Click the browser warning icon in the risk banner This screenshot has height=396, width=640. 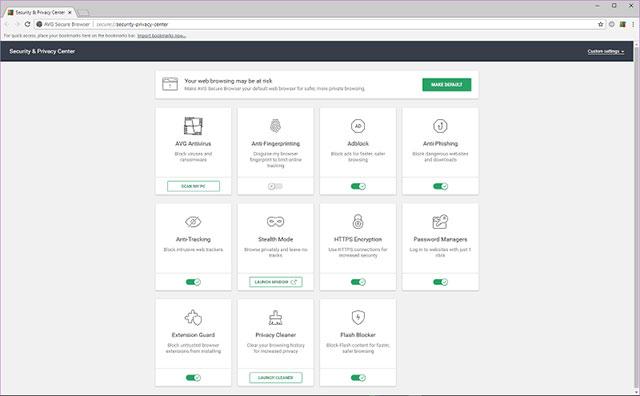[170, 84]
